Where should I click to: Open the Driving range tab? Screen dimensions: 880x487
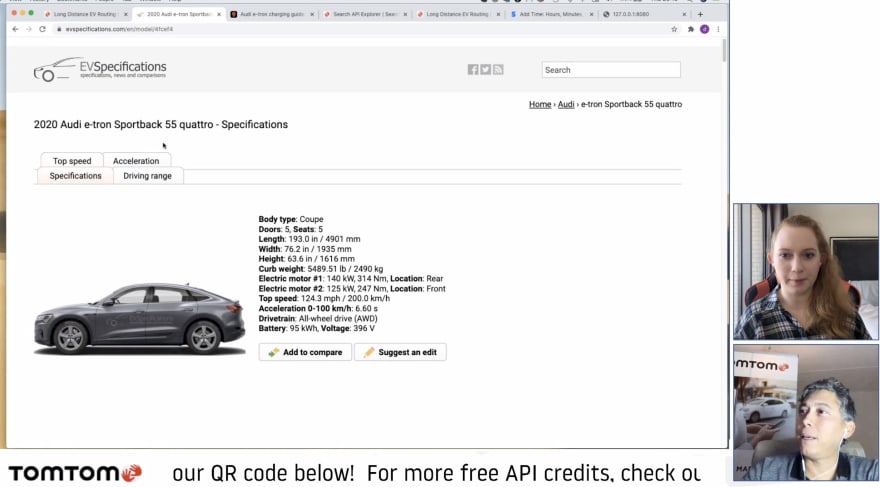click(x=148, y=176)
